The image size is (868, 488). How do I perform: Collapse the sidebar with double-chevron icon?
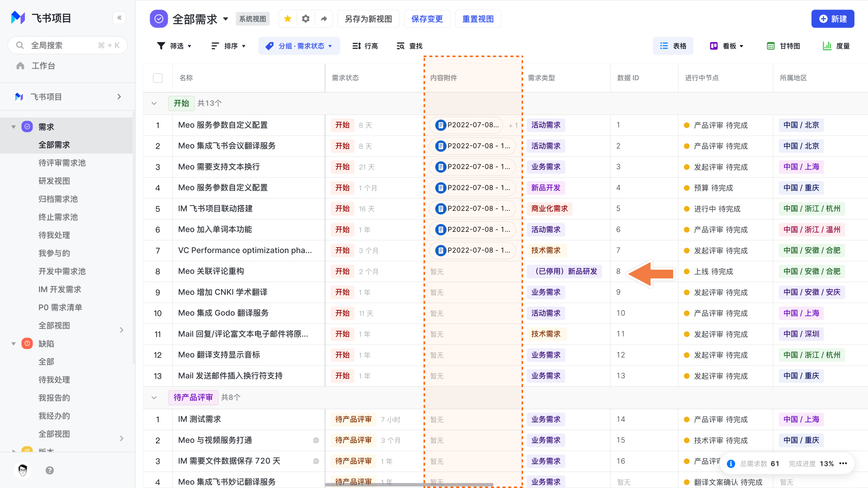(x=119, y=18)
